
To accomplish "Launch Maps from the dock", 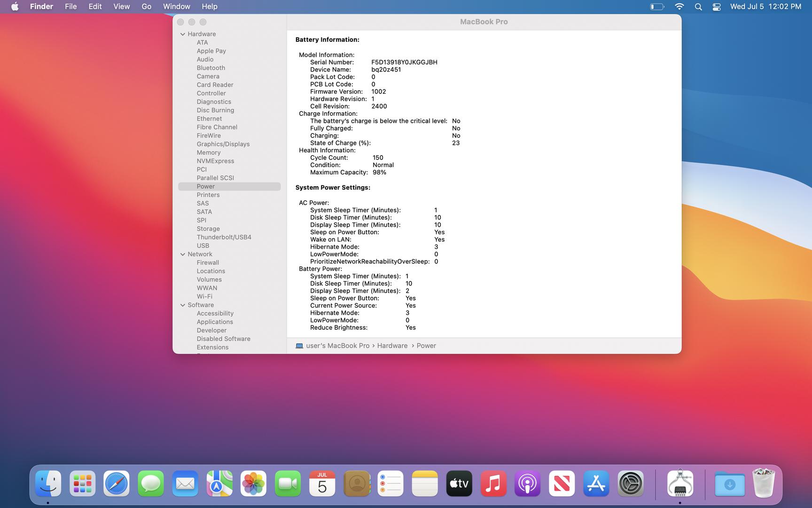I will (x=219, y=483).
